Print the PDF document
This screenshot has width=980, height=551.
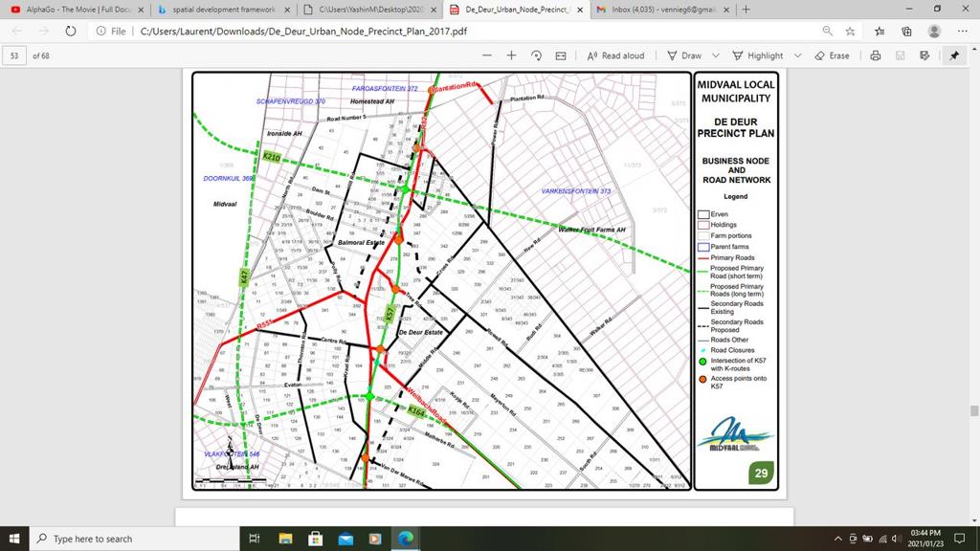click(x=876, y=55)
